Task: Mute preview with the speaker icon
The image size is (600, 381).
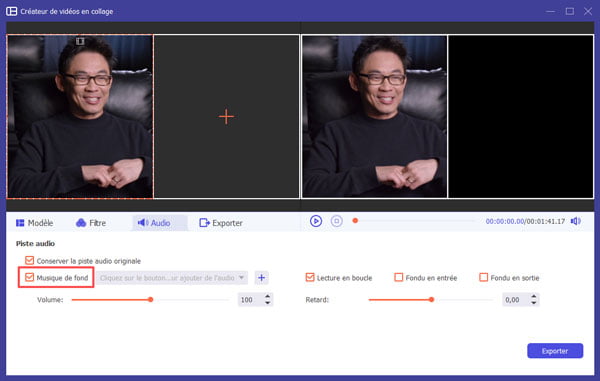Action: (x=576, y=221)
